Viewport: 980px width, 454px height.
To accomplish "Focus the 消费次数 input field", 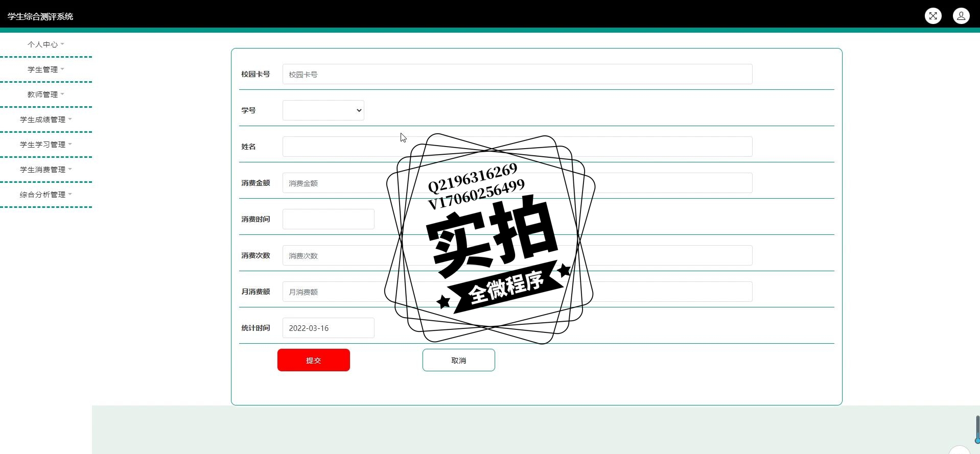I will [517, 255].
